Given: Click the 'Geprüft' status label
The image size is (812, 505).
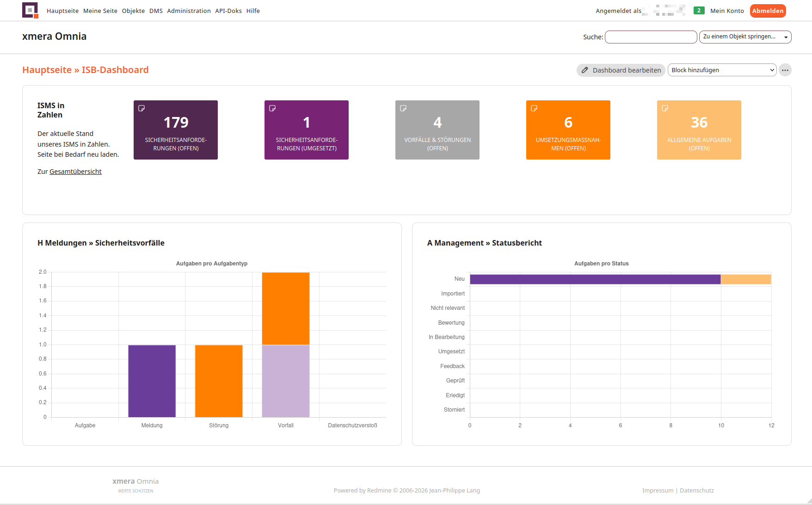Looking at the screenshot, I should [455, 381].
